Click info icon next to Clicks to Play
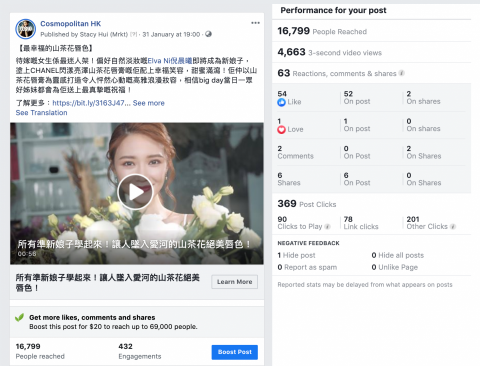480x366 pixels. click(x=327, y=227)
